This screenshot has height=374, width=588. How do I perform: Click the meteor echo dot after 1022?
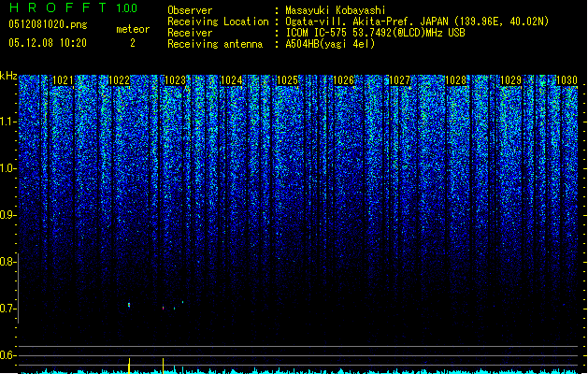(129, 305)
